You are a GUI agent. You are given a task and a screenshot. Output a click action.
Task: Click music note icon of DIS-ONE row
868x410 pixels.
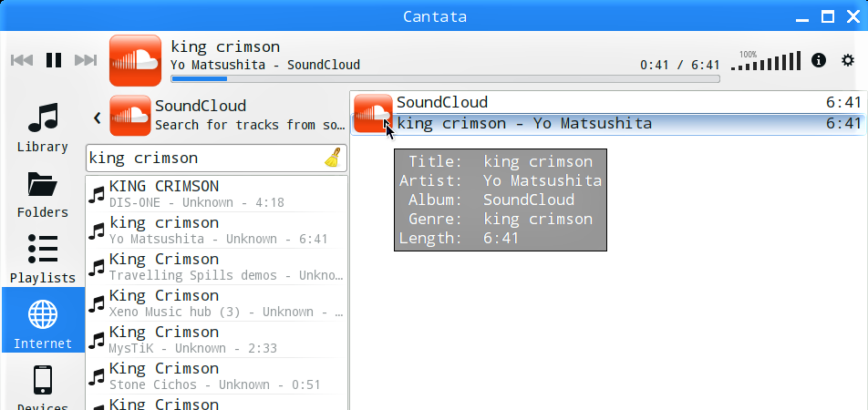click(x=97, y=194)
